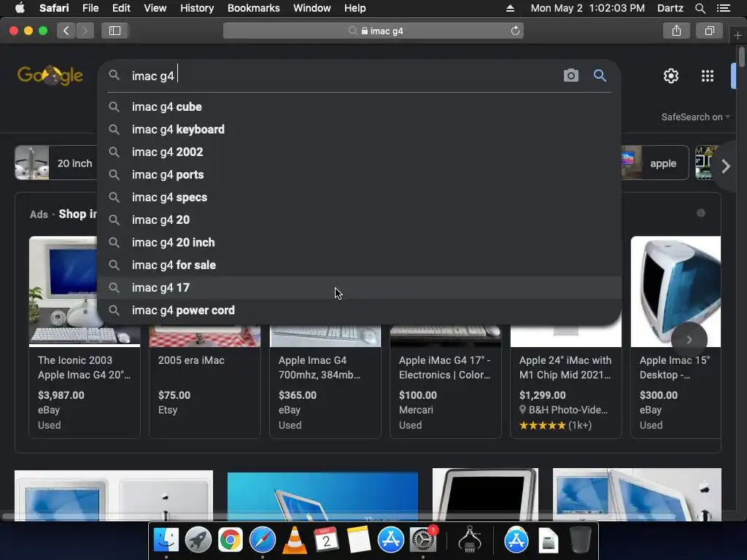This screenshot has width=747, height=560.
Task: Open the Apple menu
Action: pyautogui.click(x=20, y=8)
